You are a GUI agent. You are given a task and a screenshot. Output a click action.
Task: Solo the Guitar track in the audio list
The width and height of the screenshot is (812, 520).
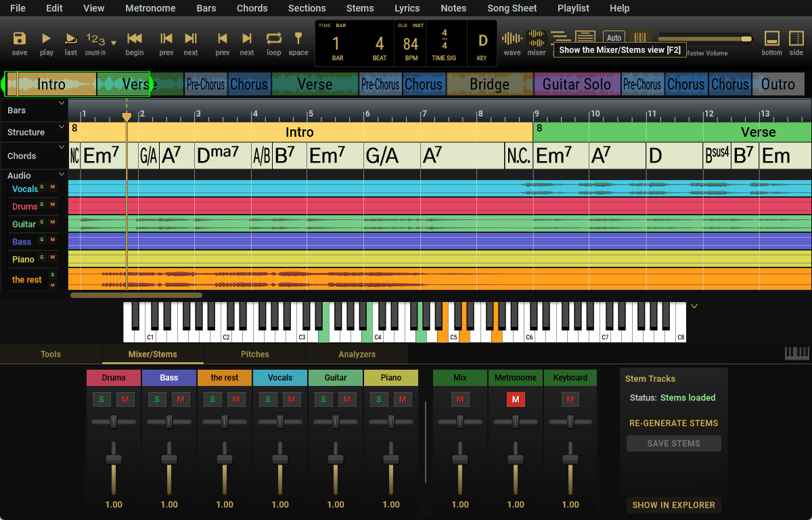tap(42, 222)
